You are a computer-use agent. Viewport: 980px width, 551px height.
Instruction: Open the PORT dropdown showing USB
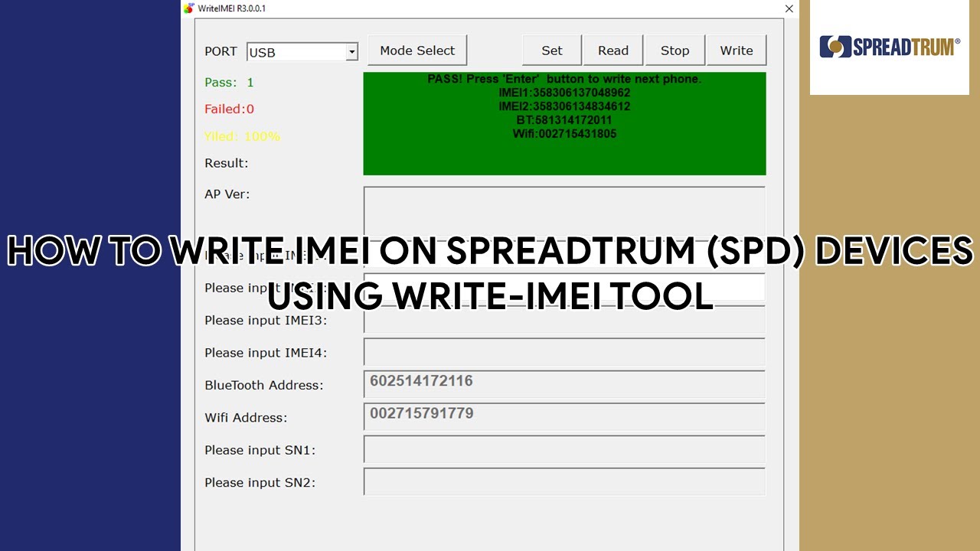[x=302, y=52]
